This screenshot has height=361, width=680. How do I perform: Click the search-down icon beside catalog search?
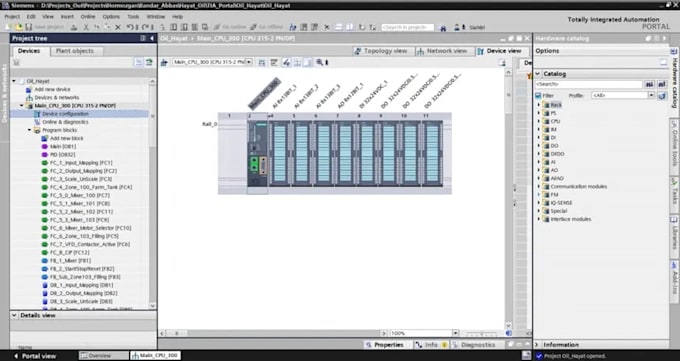tap(649, 84)
